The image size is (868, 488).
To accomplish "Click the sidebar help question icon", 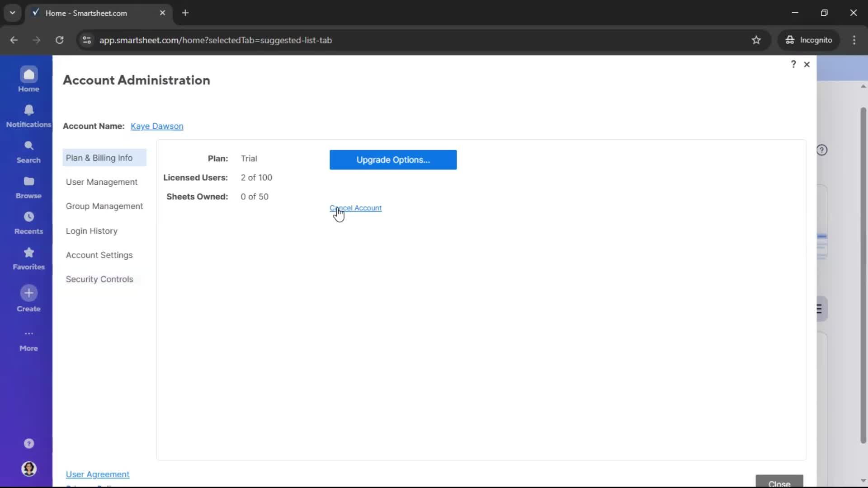I will click(28, 444).
